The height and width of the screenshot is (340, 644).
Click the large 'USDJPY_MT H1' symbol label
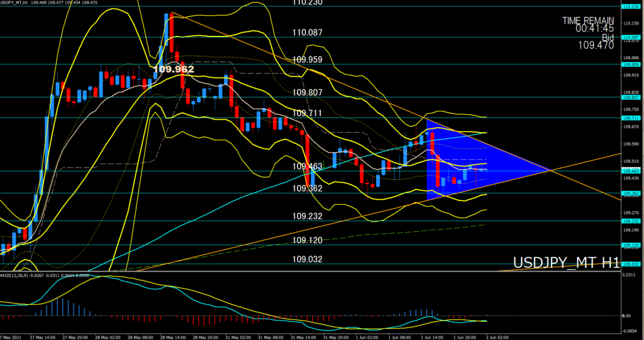click(566, 263)
